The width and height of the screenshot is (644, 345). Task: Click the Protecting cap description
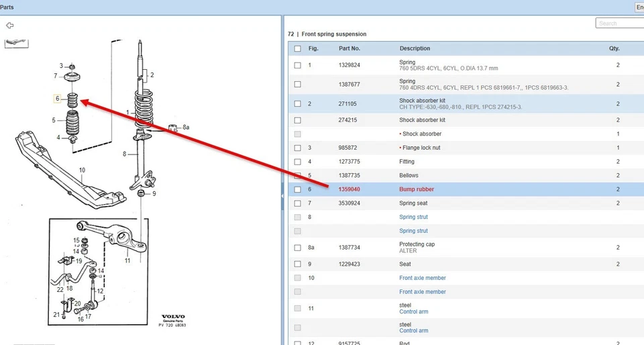417,244
